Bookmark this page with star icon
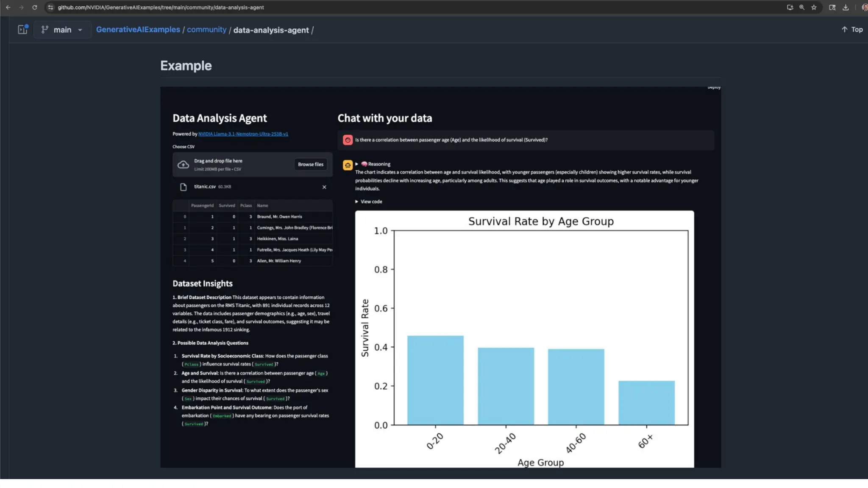868x488 pixels. [x=814, y=7]
